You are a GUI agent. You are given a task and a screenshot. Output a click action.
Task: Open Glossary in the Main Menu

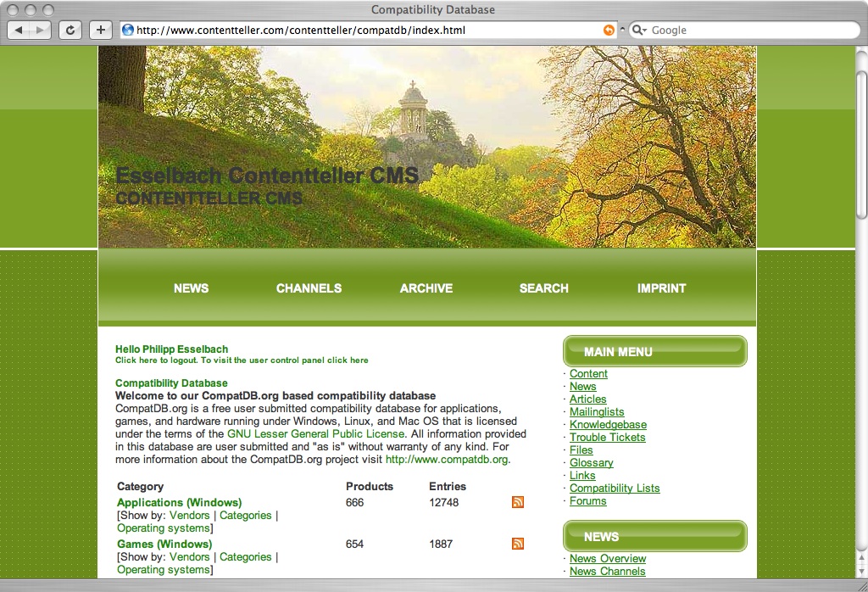(x=591, y=463)
